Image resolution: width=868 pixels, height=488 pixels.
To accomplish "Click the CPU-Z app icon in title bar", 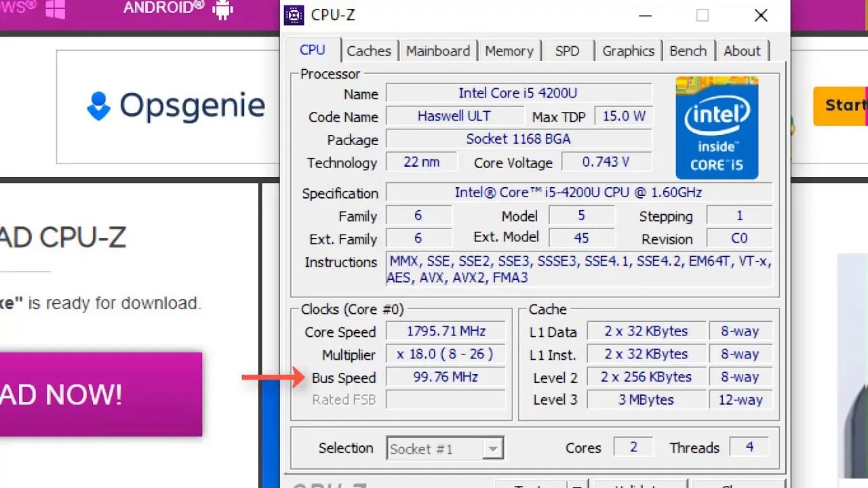I will coord(294,15).
